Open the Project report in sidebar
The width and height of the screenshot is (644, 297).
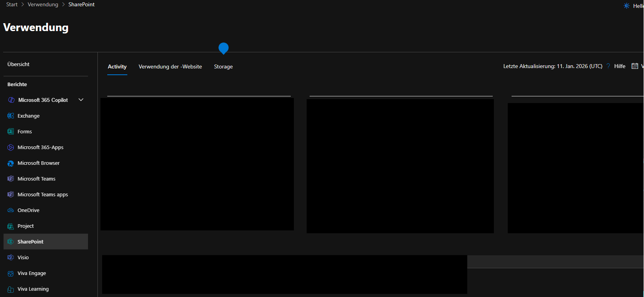coord(26,226)
